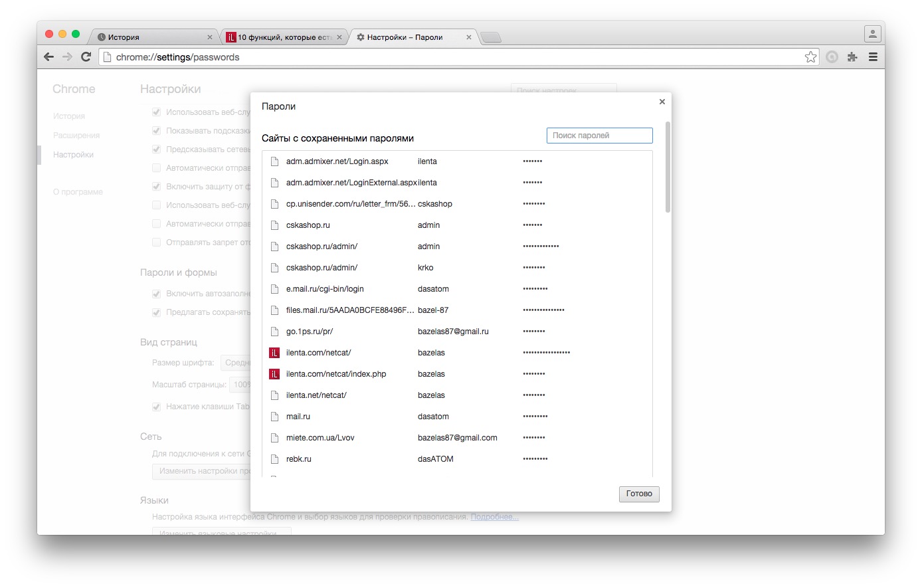Go forward using the forward arrow

pos(67,57)
